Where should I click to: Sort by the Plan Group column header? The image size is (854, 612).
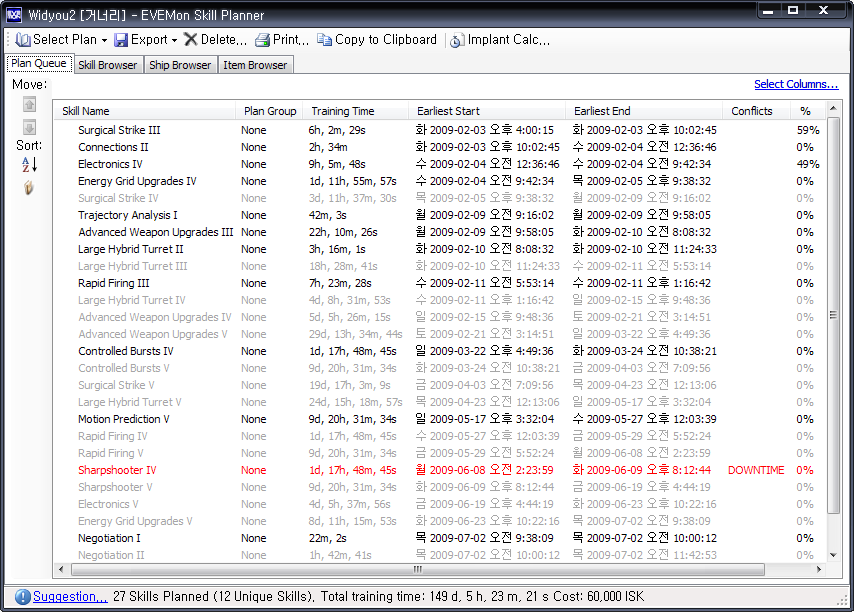[x=270, y=111]
